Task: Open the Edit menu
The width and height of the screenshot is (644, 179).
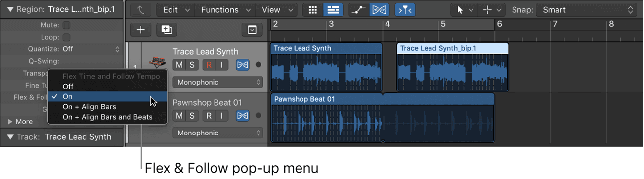Action: (176, 9)
